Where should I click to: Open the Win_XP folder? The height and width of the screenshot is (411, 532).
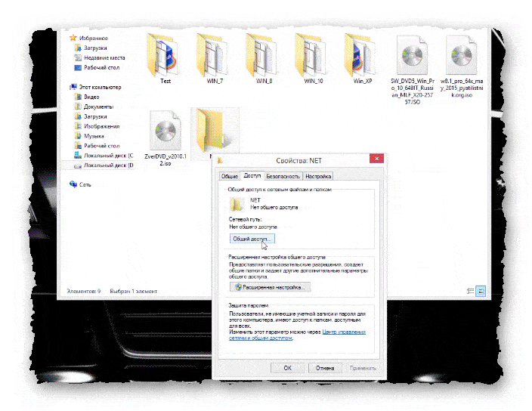click(363, 58)
